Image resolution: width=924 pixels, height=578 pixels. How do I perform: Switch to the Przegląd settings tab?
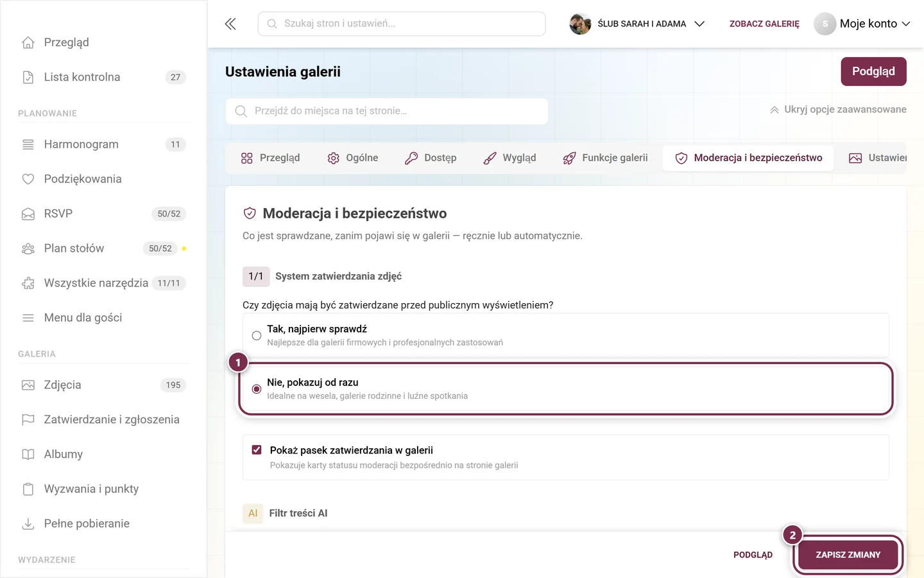coord(270,158)
